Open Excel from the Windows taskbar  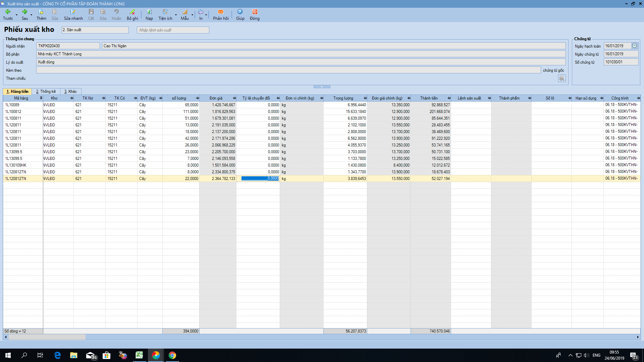point(139,355)
